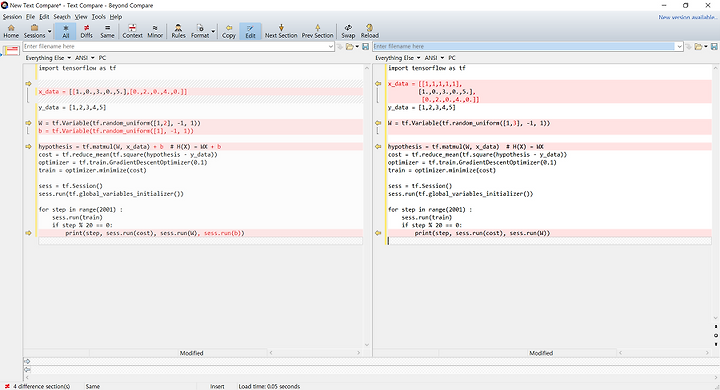Expand right filename history dropdown

click(679, 46)
